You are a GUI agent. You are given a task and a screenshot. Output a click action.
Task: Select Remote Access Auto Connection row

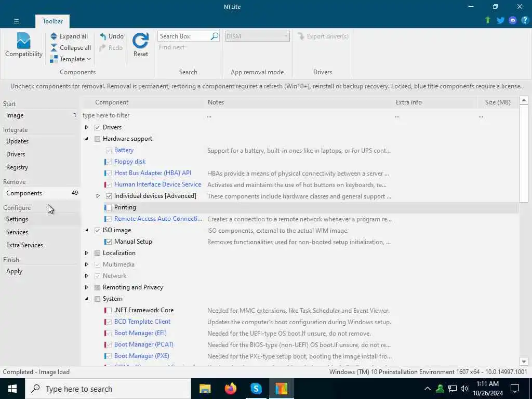point(301,219)
